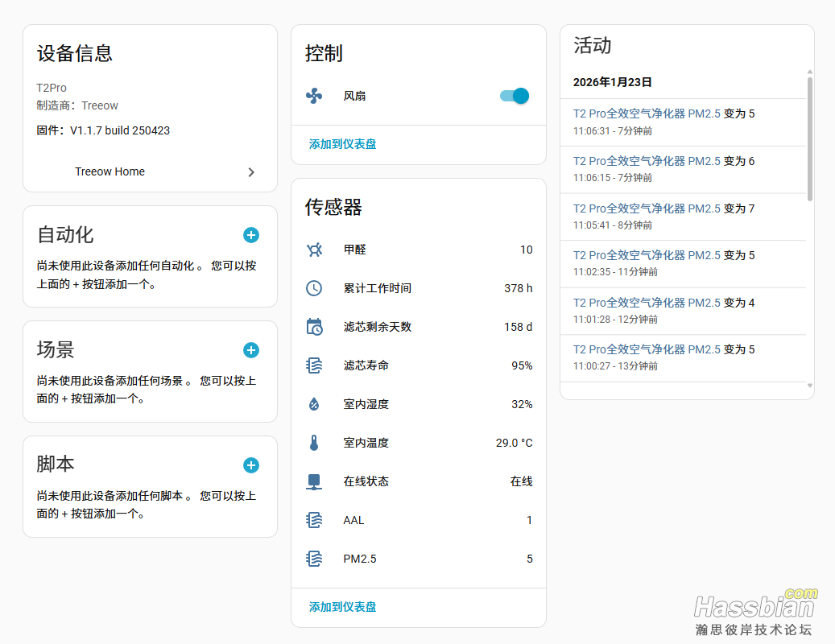Click the thermometer icon for 室内温度
The height and width of the screenshot is (644, 835).
point(314,443)
